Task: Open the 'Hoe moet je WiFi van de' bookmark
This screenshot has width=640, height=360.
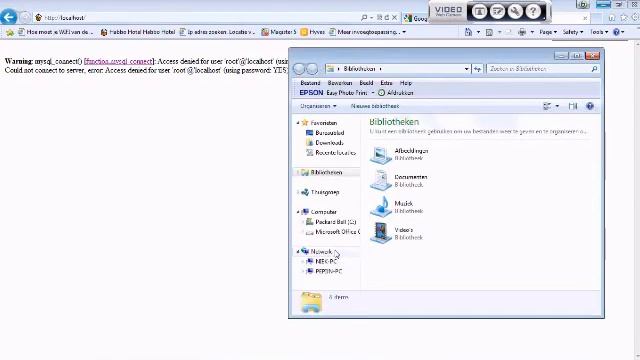Action: (x=56, y=32)
